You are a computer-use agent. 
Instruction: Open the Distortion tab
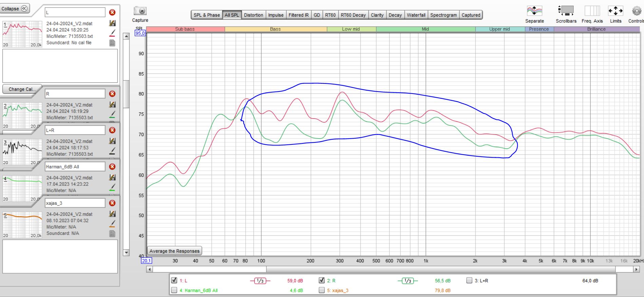[253, 15]
